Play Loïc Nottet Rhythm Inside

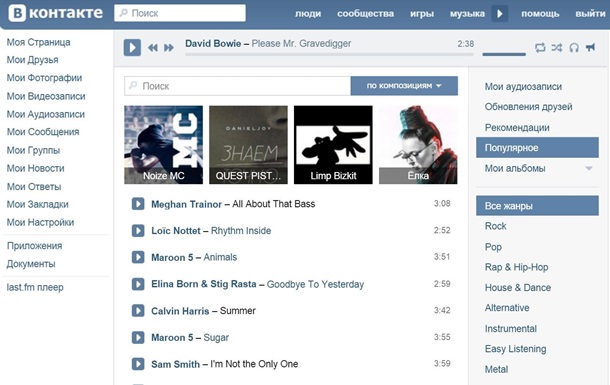pyautogui.click(x=138, y=231)
